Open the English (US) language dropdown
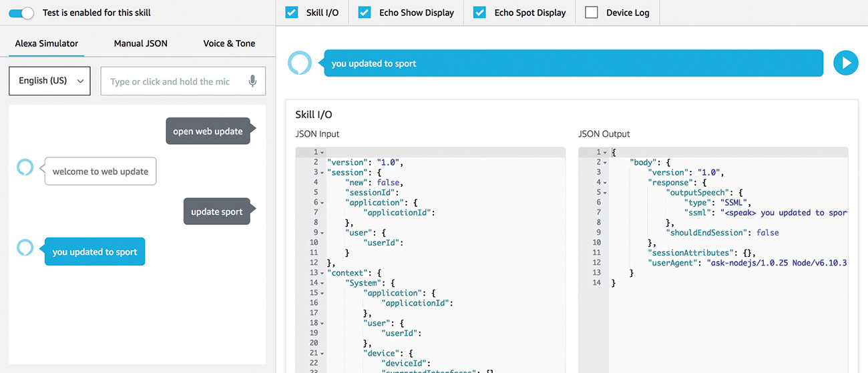Screen dimensions: 868x373 coord(49,81)
